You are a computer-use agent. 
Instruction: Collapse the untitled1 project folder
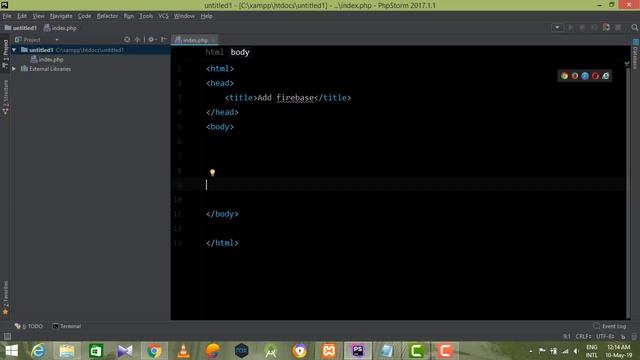(x=14, y=50)
